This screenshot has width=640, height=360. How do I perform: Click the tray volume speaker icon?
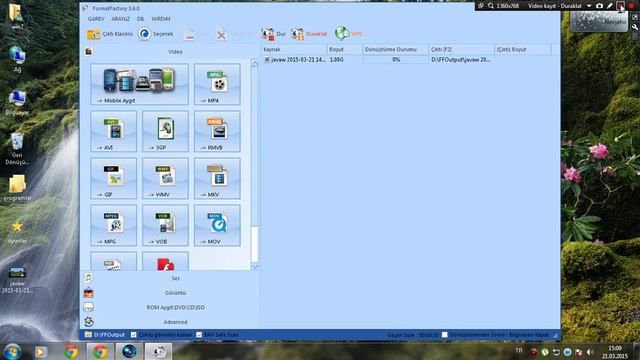click(x=590, y=351)
